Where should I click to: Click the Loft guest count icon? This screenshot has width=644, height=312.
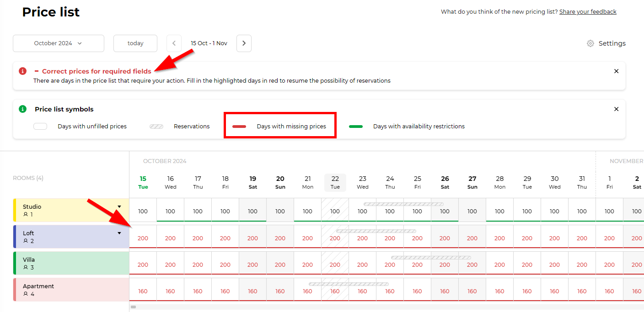tap(26, 241)
